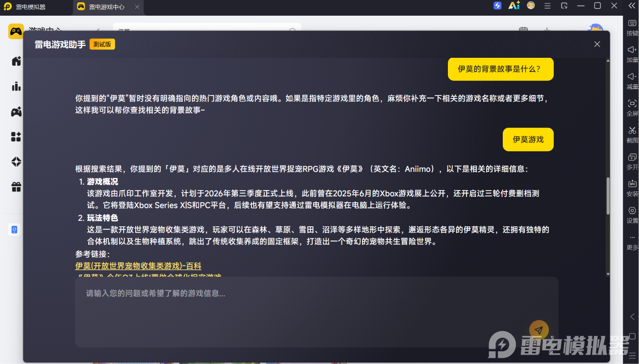
Task: Collapse the right sidebar with double chevron
Action: pyautogui.click(x=632, y=6)
